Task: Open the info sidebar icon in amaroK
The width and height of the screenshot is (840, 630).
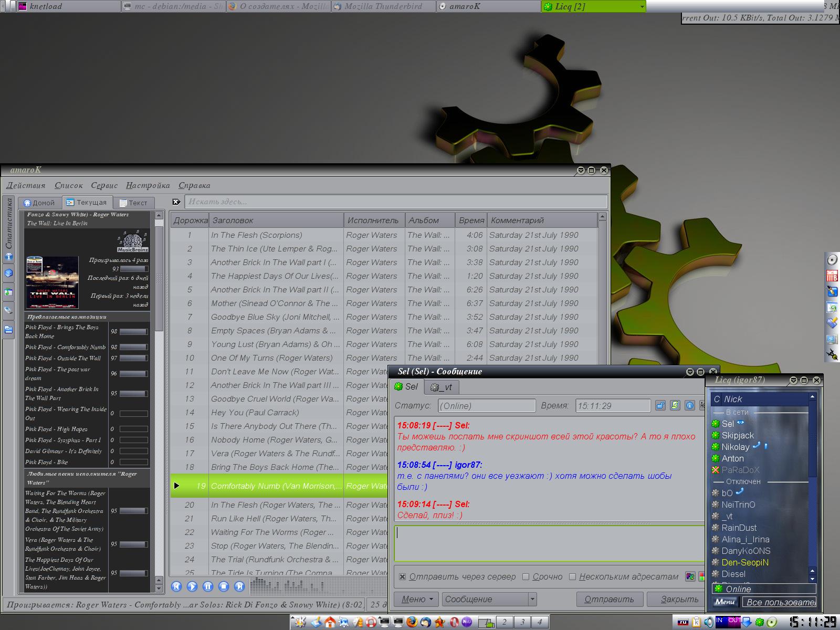Action: click(8, 257)
